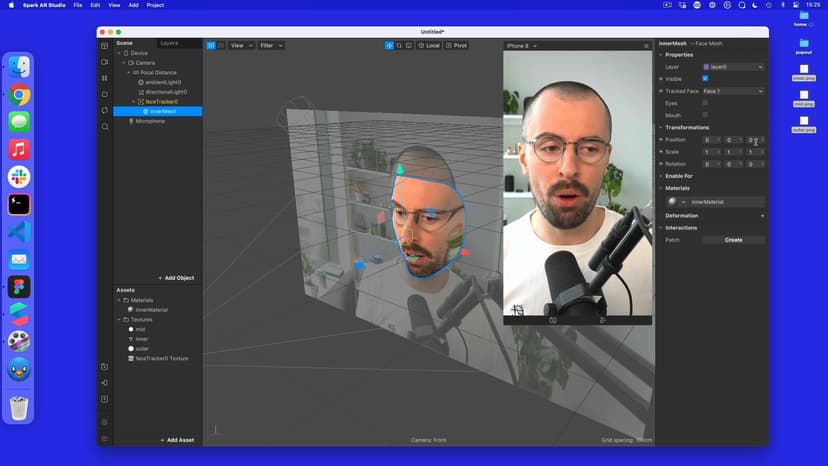Click the Rotation Z input field
The height and width of the screenshot is (466, 828).
pos(755,164)
